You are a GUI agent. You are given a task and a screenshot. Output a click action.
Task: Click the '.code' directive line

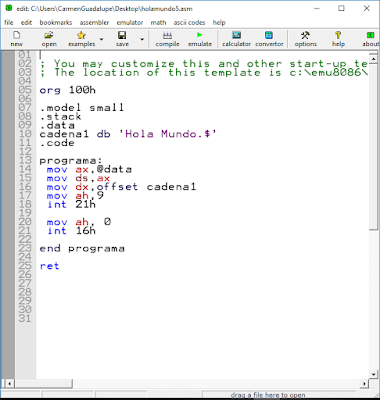(57, 143)
